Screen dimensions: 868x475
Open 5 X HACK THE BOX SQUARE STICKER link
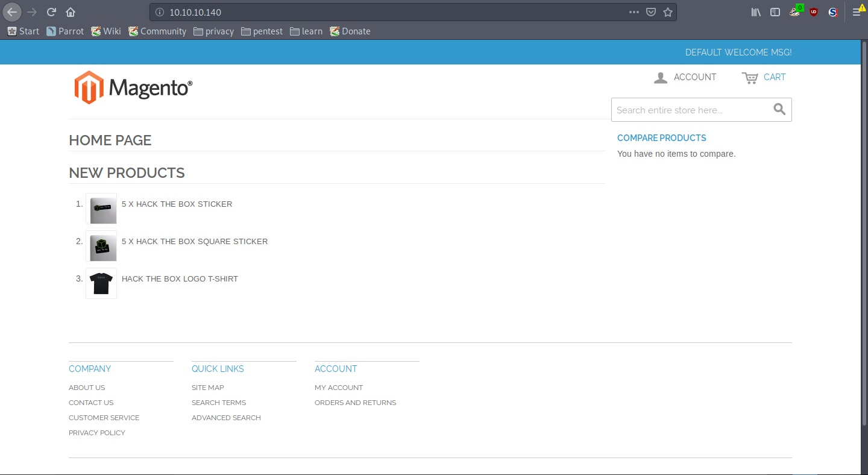tap(195, 241)
